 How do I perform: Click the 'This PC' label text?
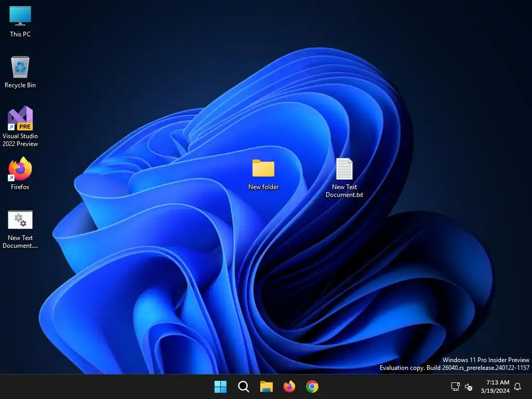click(20, 34)
